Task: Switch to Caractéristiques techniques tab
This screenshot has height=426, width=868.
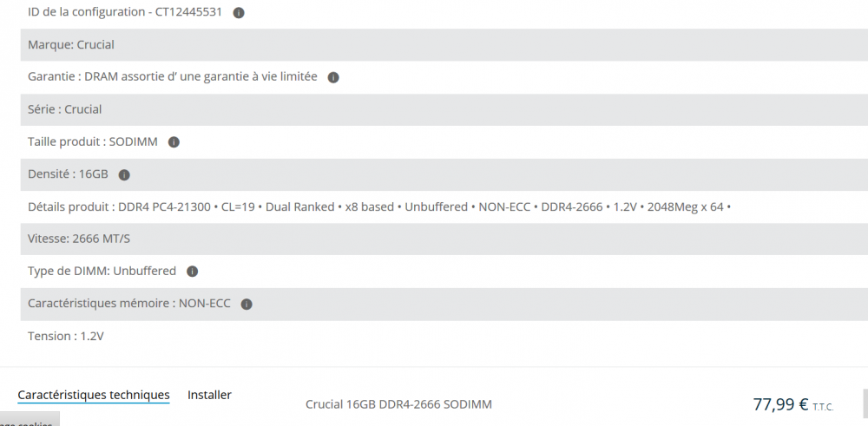Action: point(94,395)
